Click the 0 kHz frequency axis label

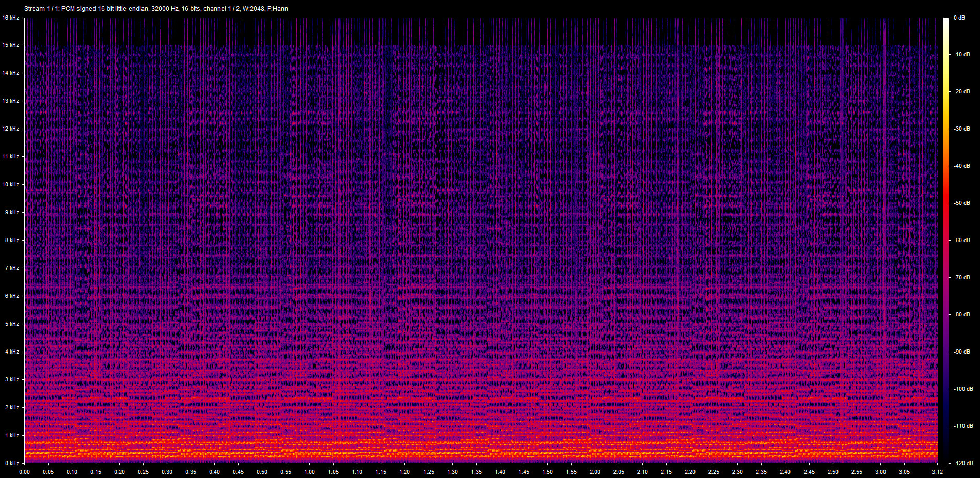(12, 463)
